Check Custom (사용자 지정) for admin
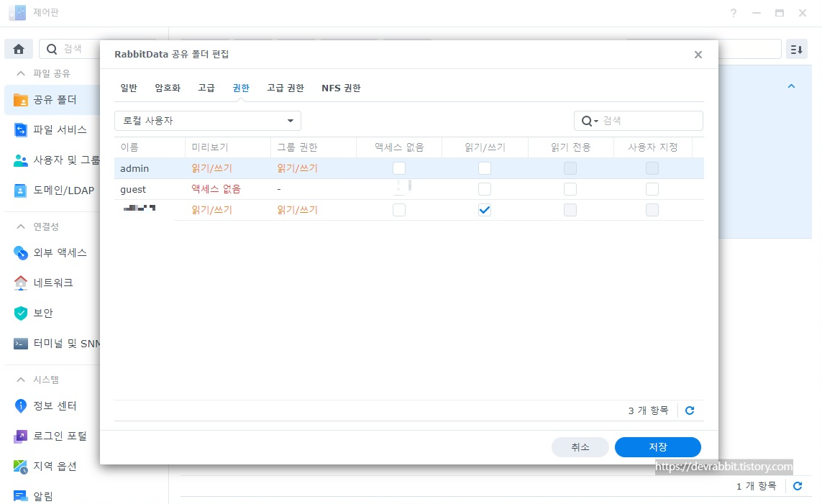The image size is (822, 504). (x=652, y=168)
